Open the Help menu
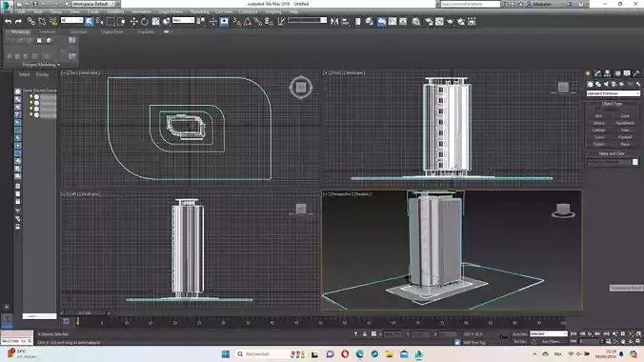The image size is (644, 362). click(x=293, y=11)
